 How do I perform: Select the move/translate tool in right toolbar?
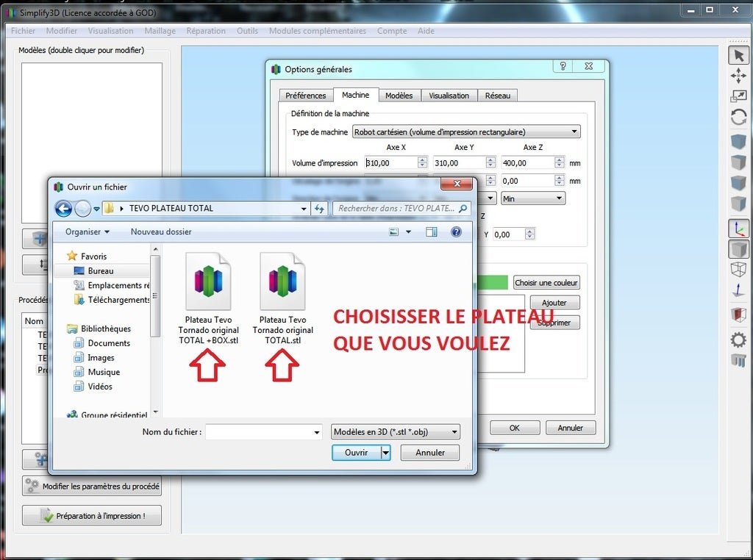[x=738, y=76]
